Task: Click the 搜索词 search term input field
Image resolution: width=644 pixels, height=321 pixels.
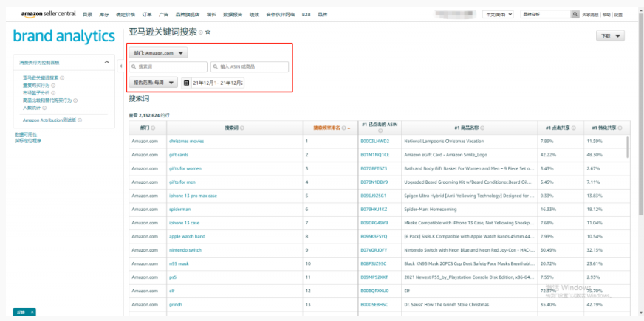Action: point(168,66)
